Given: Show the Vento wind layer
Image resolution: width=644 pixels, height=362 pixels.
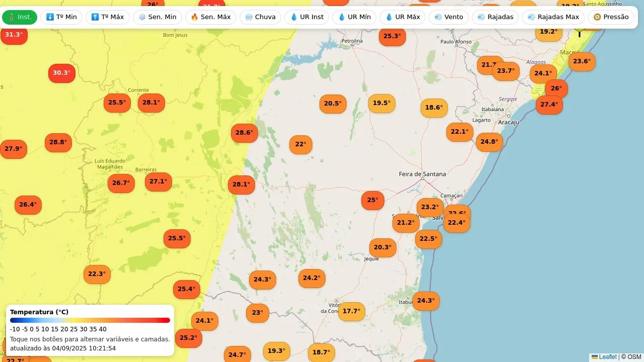Looking at the screenshot, I should [x=449, y=17].
